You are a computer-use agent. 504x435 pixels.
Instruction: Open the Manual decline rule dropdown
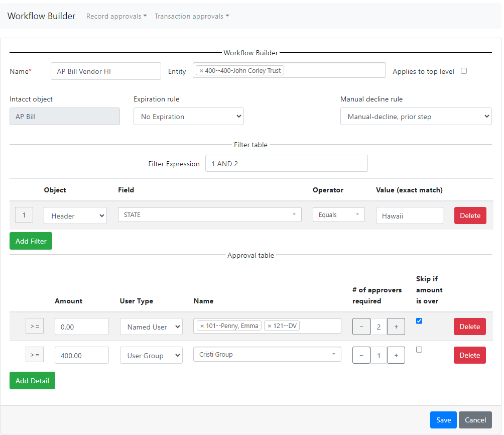pos(416,117)
